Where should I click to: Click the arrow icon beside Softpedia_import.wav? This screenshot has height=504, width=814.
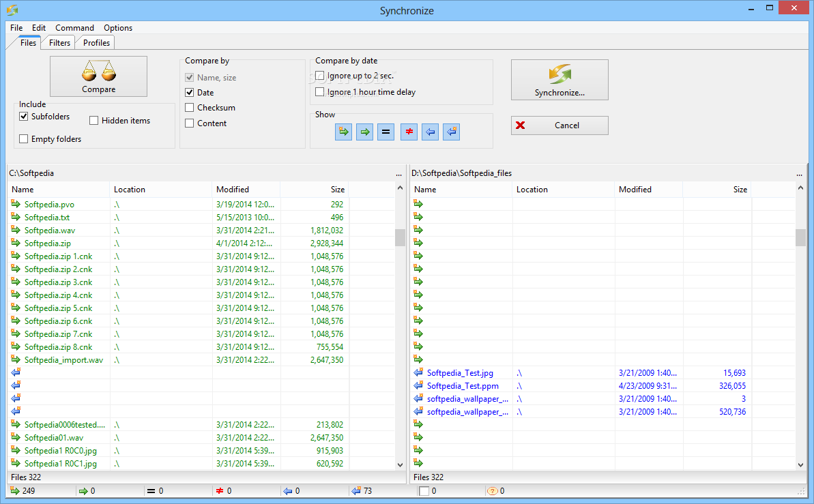click(x=16, y=359)
